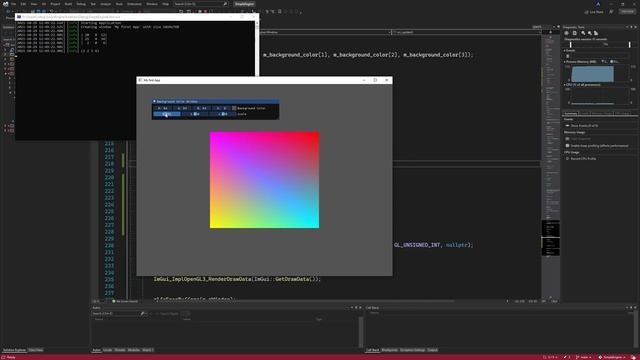
Task: Switch to the Breakpoints tab
Action: click(x=390, y=350)
